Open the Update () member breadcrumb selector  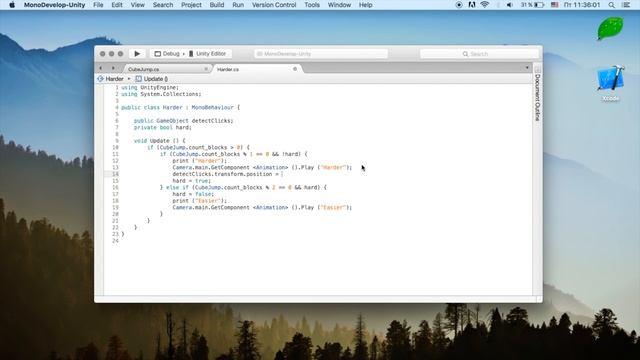pyautogui.click(x=152, y=79)
